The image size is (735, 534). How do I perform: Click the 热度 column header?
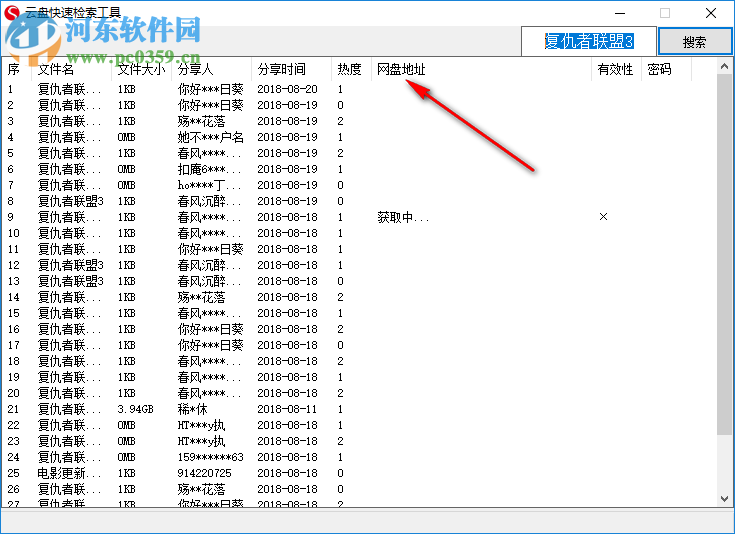click(351, 69)
